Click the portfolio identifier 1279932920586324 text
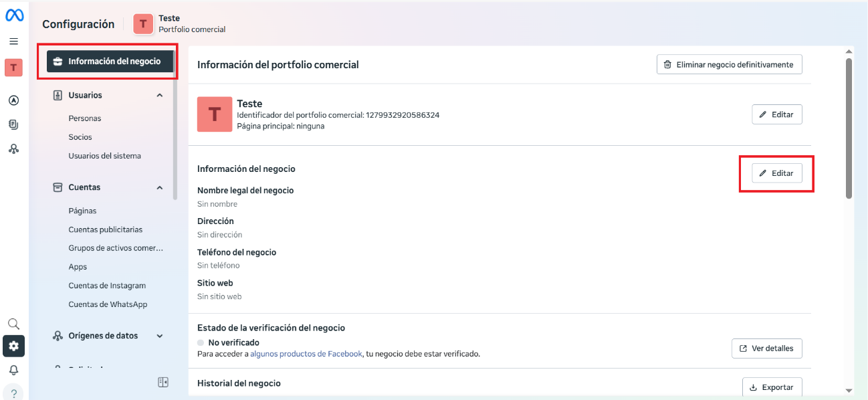The width and height of the screenshot is (868, 400). (x=403, y=115)
